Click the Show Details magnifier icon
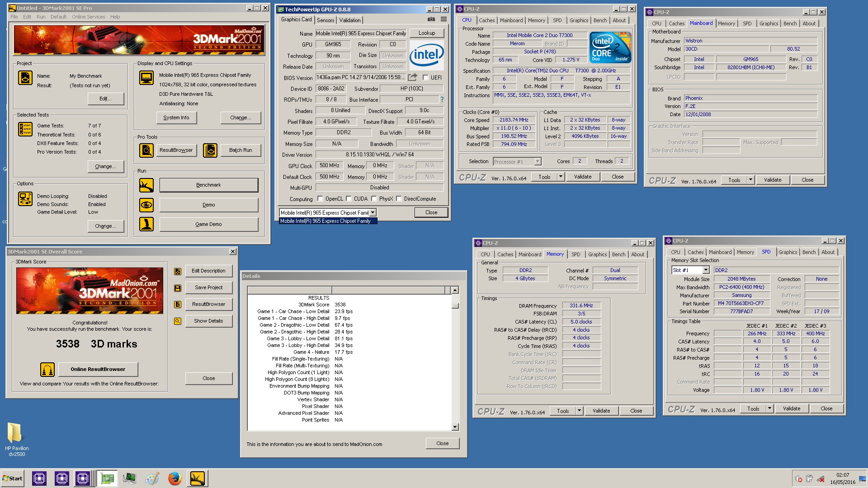Screen dimensions: 868x488 click(178, 321)
